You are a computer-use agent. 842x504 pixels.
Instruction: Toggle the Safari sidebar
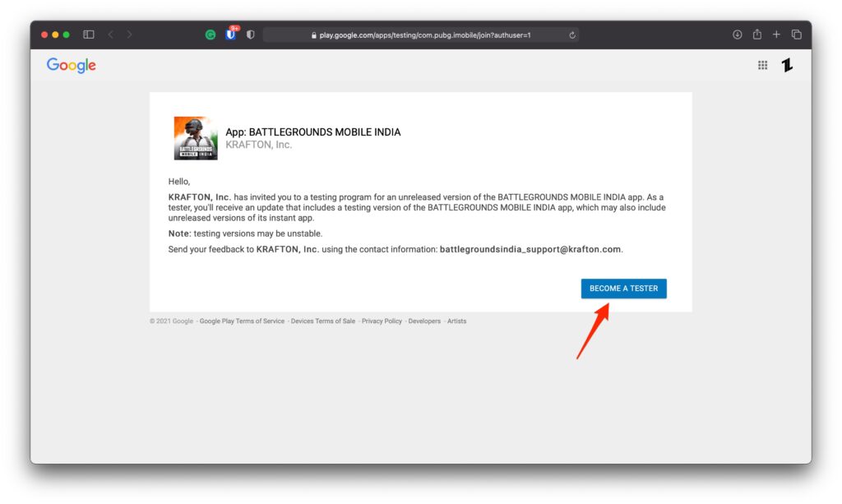point(89,35)
